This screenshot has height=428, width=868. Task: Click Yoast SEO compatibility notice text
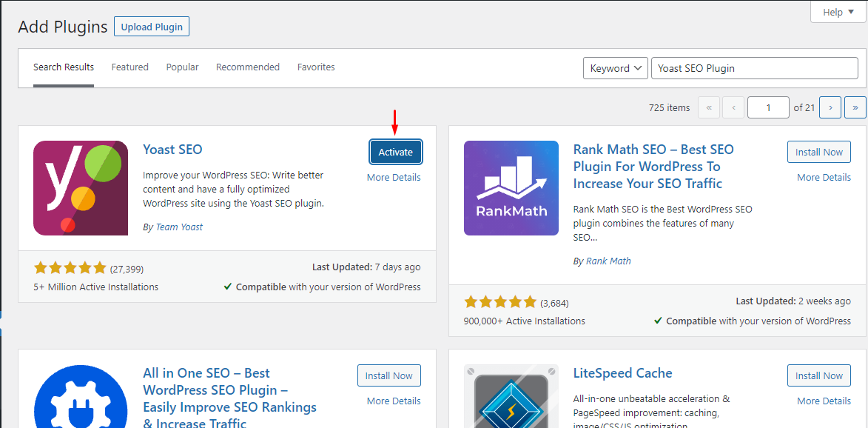[x=322, y=287]
